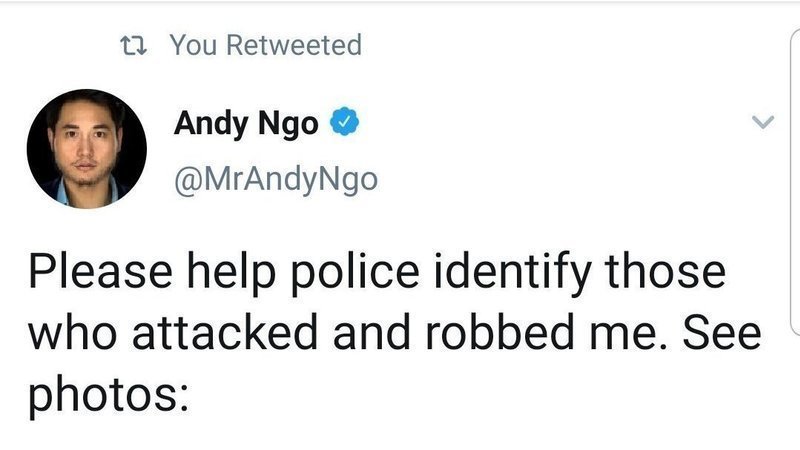Expand the tweet options chevron
The image size is (800, 450).
click(x=762, y=123)
